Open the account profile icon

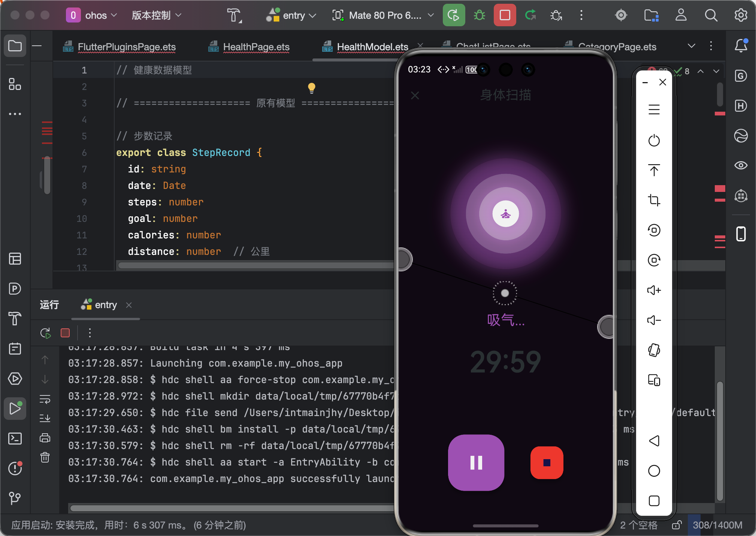[681, 15]
